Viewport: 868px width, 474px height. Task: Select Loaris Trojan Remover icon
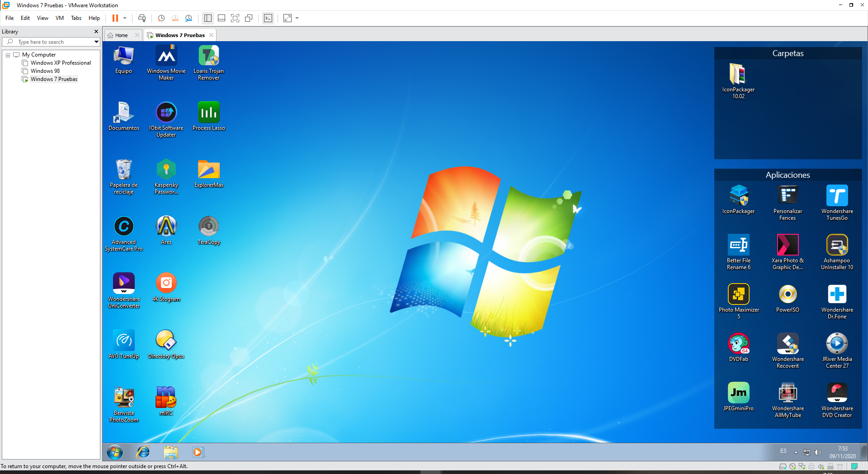coord(208,63)
